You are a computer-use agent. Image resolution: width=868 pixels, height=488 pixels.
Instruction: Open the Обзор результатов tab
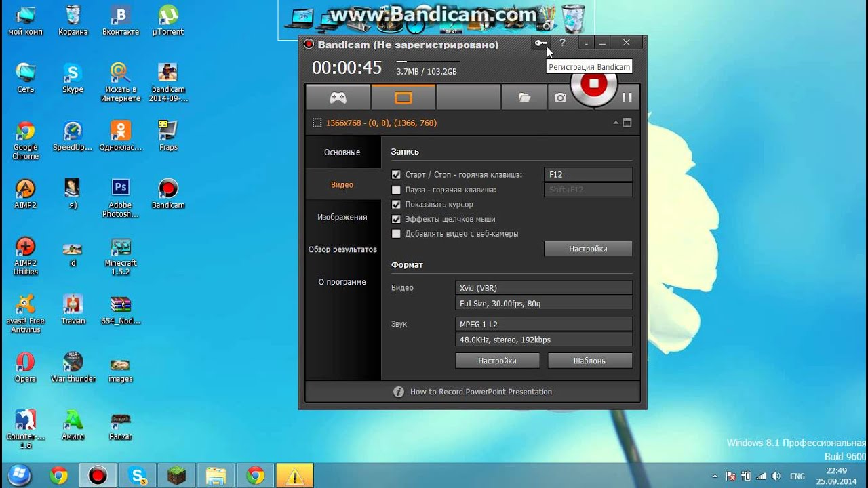[x=342, y=249]
